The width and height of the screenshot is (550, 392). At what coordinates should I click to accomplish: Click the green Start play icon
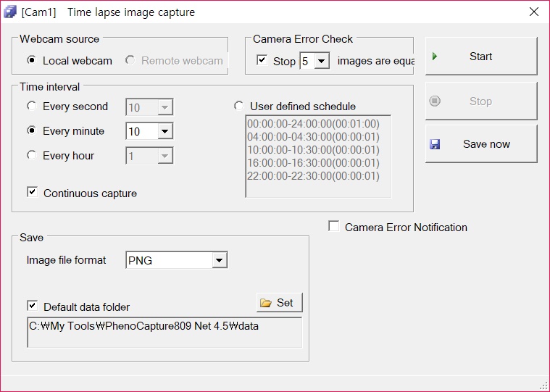(x=435, y=57)
